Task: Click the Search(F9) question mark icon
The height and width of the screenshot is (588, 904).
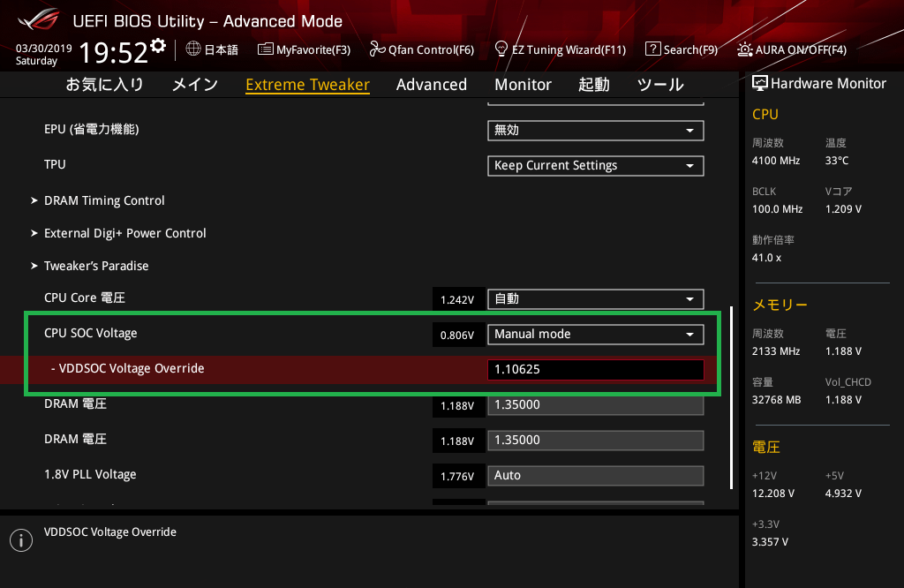Action: pyautogui.click(x=653, y=49)
